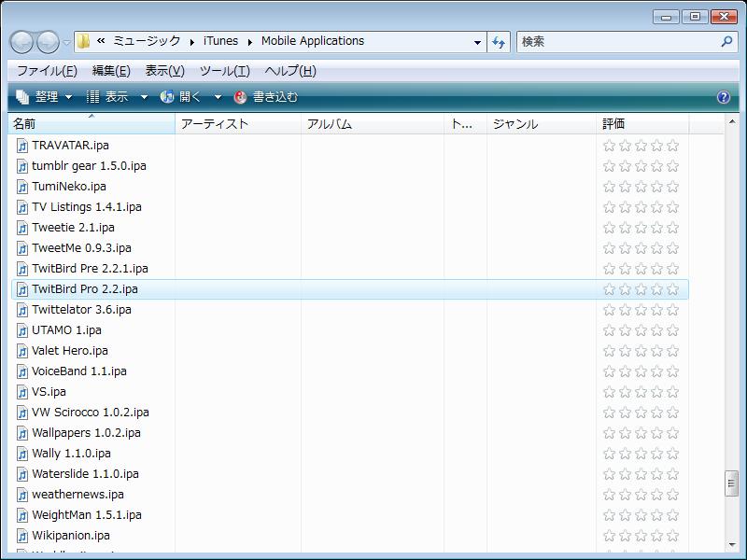
Task: Click the scrollbar up arrow
Action: [x=731, y=122]
